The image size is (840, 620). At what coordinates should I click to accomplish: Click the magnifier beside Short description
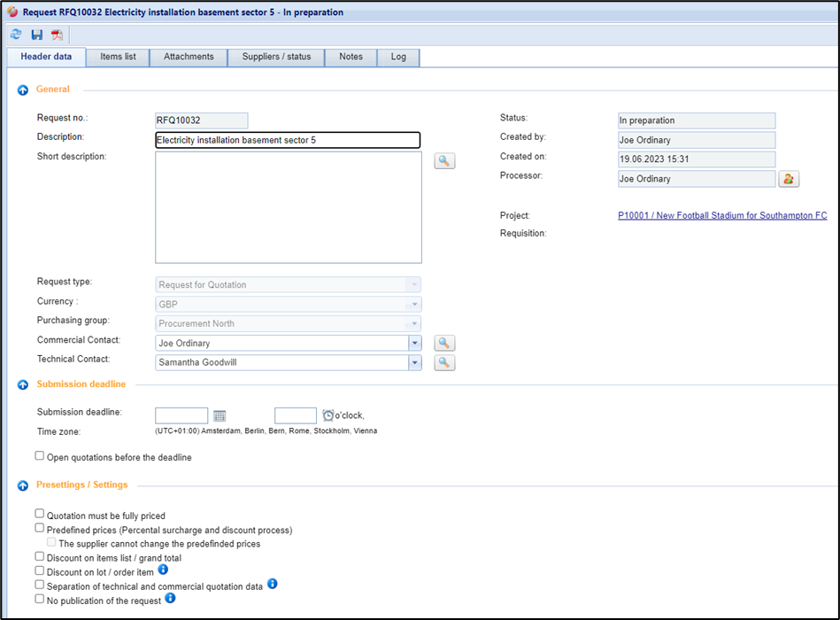pyautogui.click(x=444, y=161)
